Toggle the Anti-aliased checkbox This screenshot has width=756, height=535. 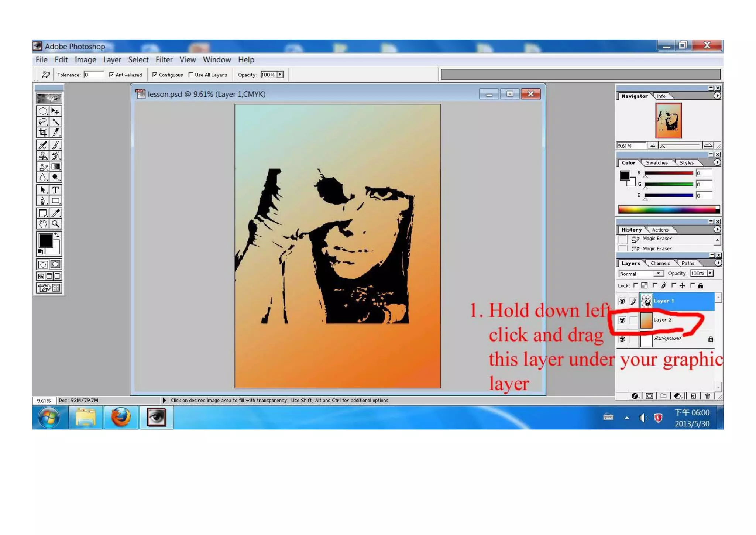coord(111,75)
